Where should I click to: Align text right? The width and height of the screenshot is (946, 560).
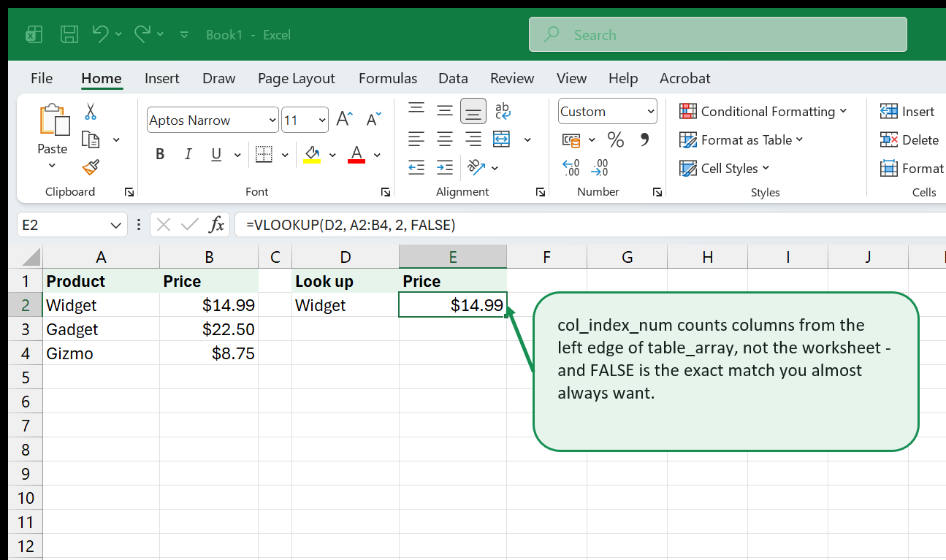[x=473, y=139]
